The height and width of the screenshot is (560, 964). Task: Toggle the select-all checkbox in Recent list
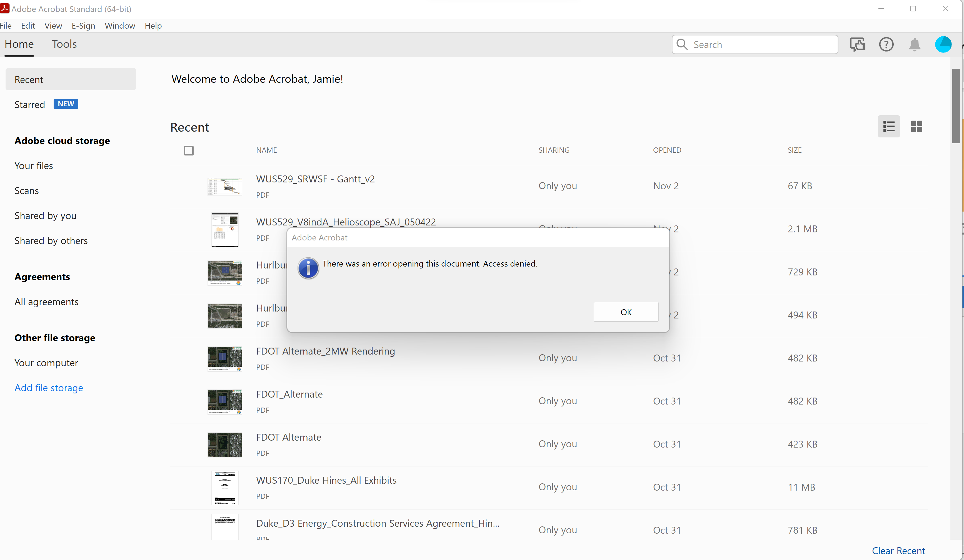tap(189, 150)
